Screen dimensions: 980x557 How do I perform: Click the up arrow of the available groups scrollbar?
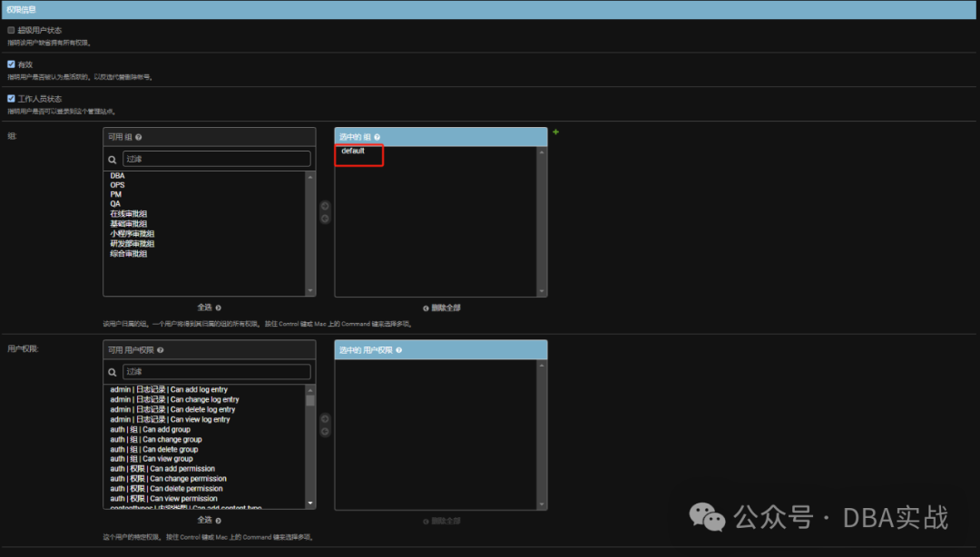(310, 177)
